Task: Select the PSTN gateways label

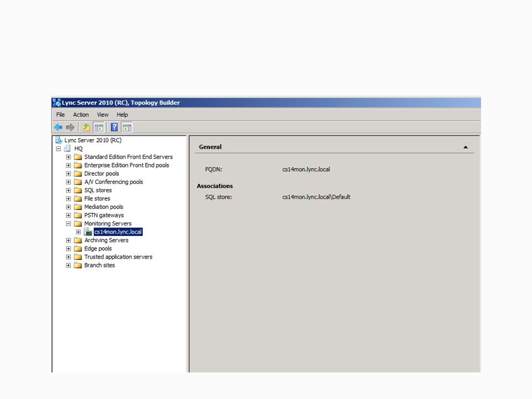Action: pyautogui.click(x=104, y=216)
